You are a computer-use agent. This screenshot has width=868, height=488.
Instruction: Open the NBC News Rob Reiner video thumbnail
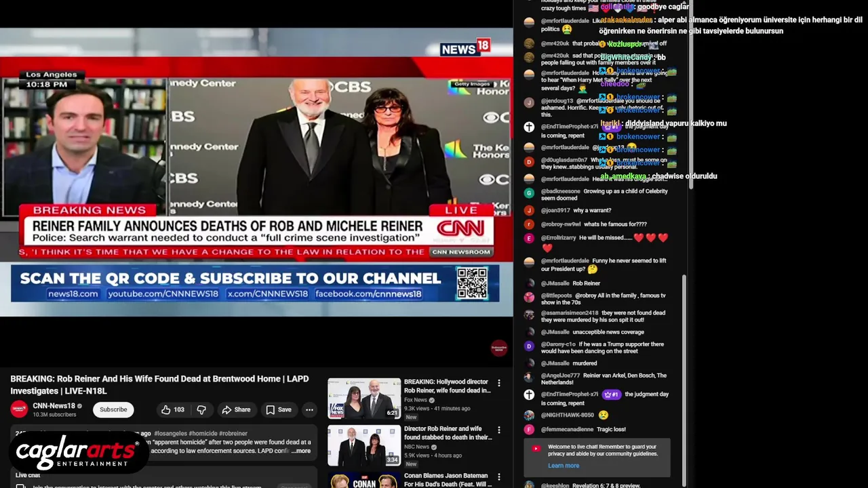coord(364,445)
